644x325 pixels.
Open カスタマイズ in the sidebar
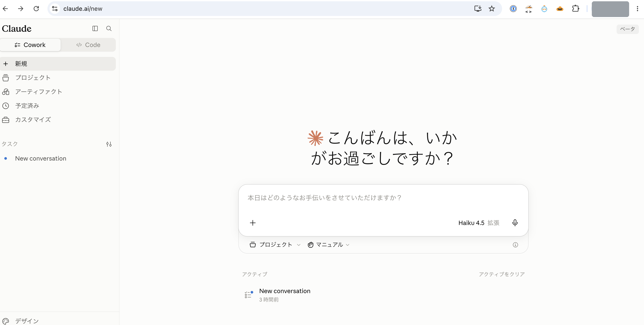tap(58, 120)
